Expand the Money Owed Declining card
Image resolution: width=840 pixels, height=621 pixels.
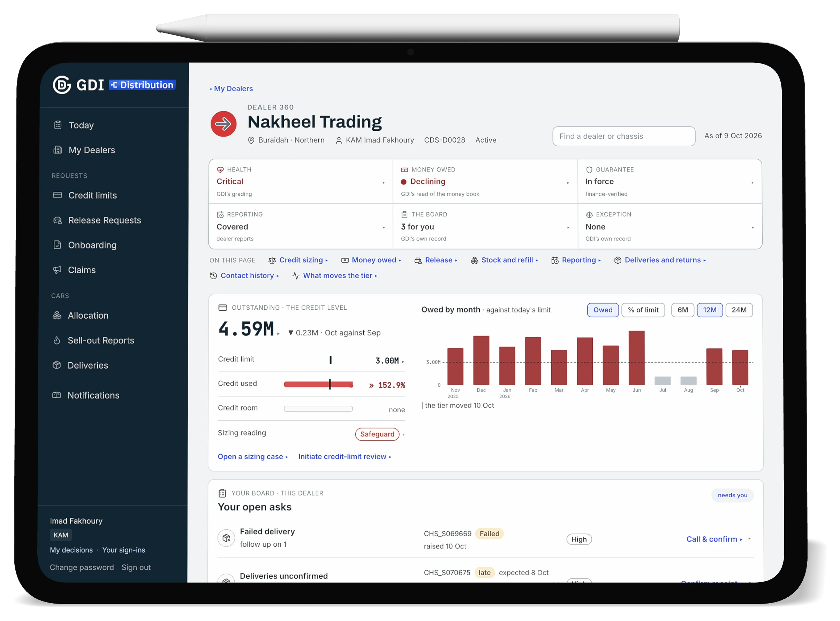click(485, 182)
